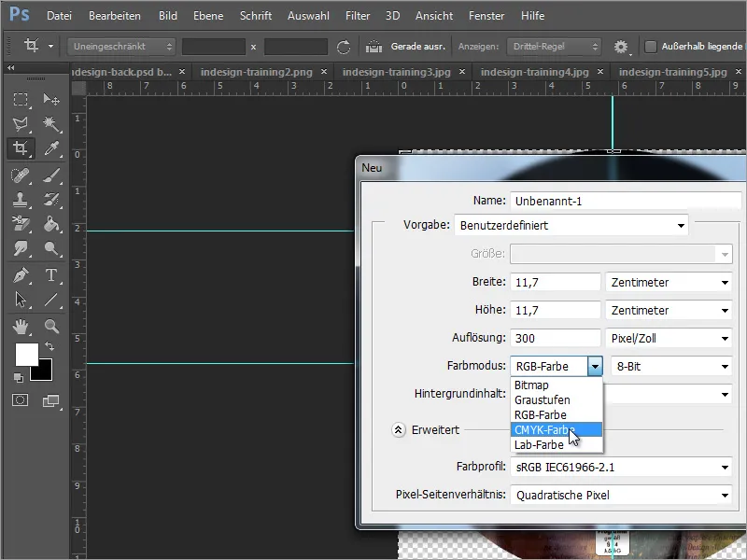Click the straighten icon in options bar

pyautogui.click(x=374, y=47)
